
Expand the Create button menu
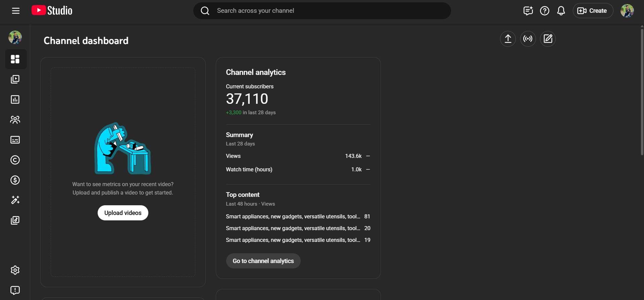(x=593, y=11)
